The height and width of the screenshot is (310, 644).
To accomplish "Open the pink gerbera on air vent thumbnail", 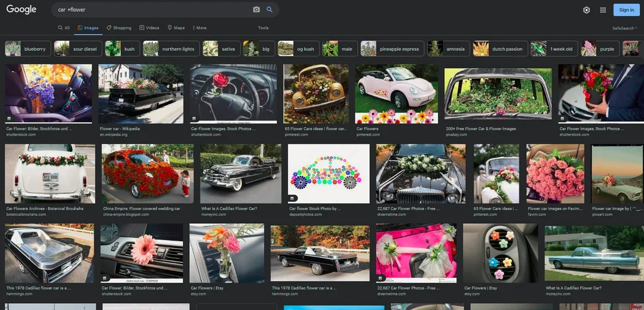I will (141, 253).
